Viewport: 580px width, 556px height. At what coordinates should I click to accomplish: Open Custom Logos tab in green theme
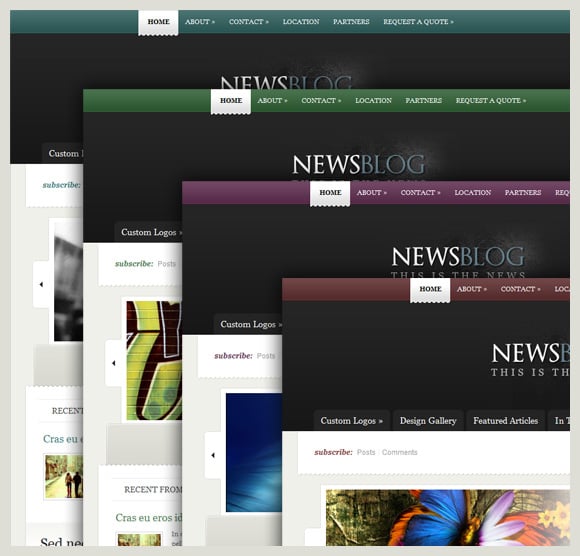click(149, 232)
